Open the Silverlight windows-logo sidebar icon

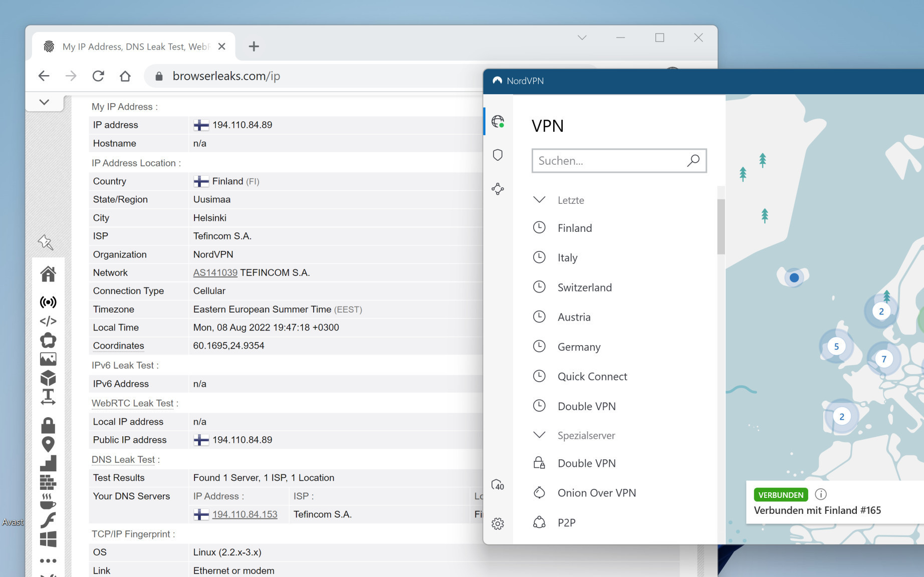pyautogui.click(x=48, y=539)
